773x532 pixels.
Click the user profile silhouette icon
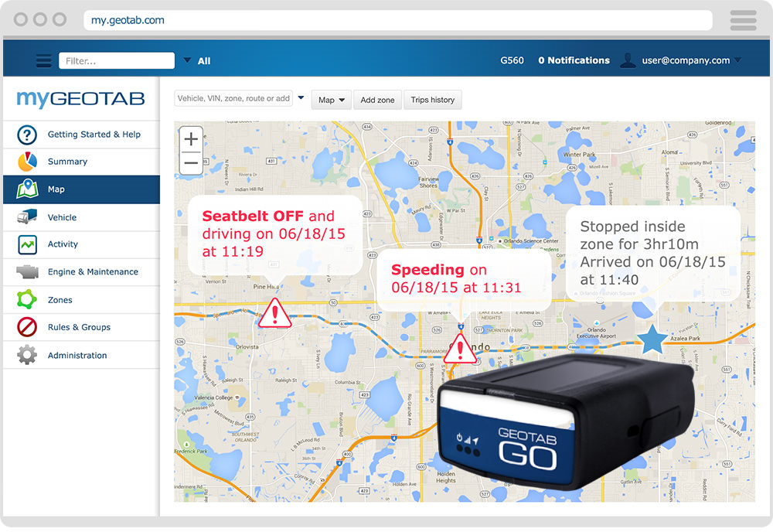coord(628,60)
